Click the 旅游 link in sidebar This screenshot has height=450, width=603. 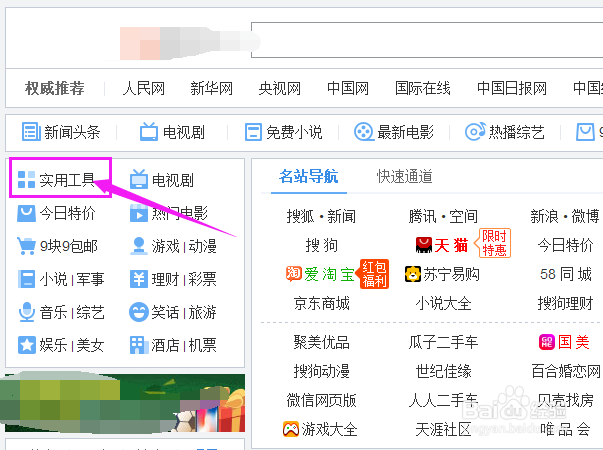click(x=202, y=312)
